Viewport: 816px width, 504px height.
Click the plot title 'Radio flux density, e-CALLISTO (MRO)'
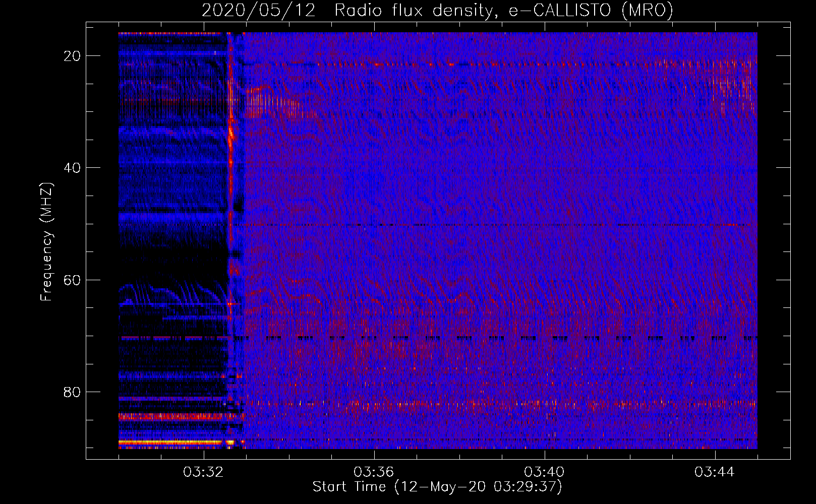tap(504, 10)
